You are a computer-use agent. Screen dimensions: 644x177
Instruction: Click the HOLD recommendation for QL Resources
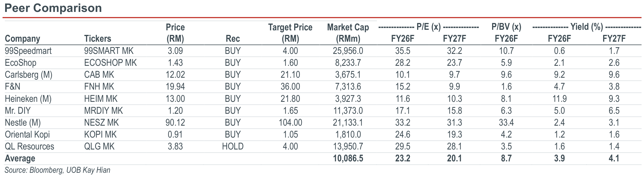click(233, 147)
